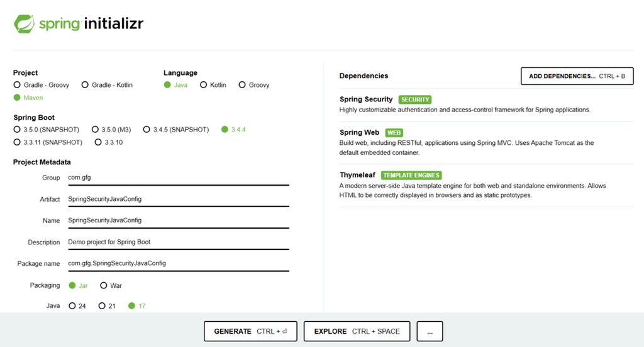Click the Spring Boot section heading
644x347 pixels.
34,117
